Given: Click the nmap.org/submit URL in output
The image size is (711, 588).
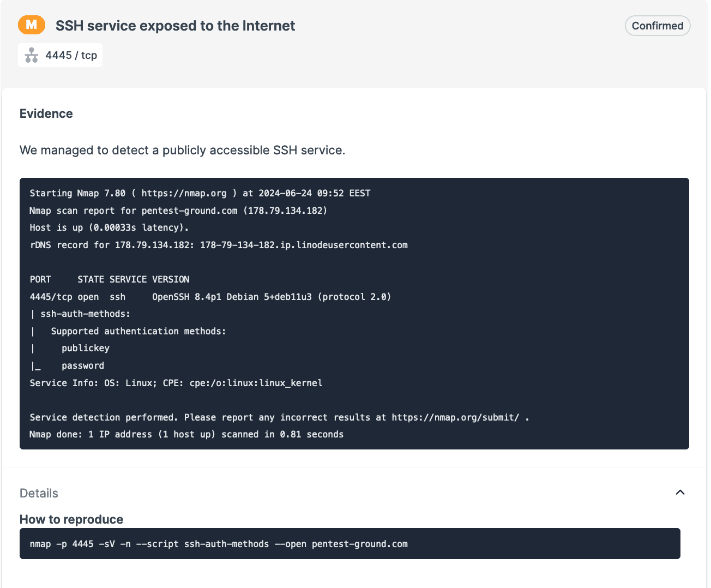Looking at the screenshot, I should click(x=455, y=417).
